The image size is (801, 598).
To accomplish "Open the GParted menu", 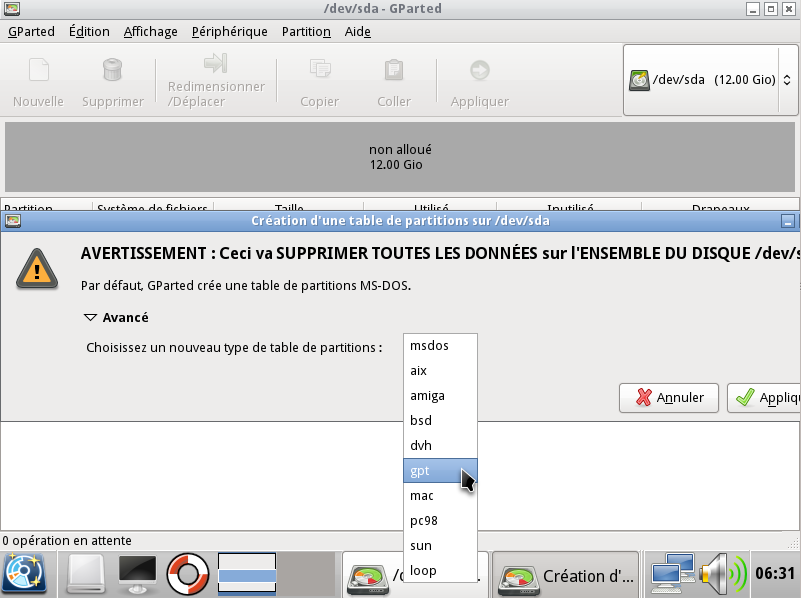I will tap(31, 32).
